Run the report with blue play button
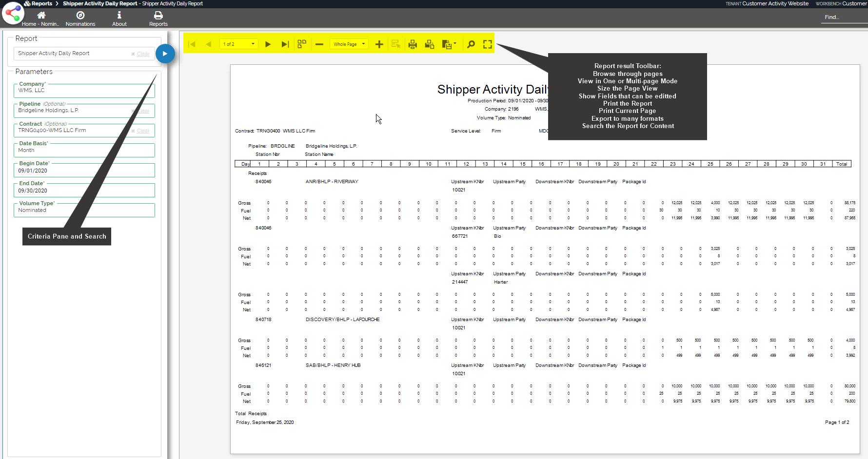The image size is (868, 459). pyautogui.click(x=165, y=54)
